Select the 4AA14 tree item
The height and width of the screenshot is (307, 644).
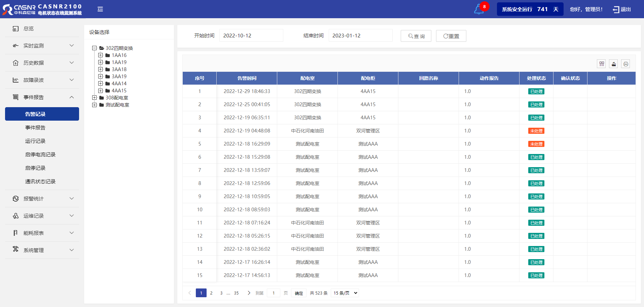point(119,84)
